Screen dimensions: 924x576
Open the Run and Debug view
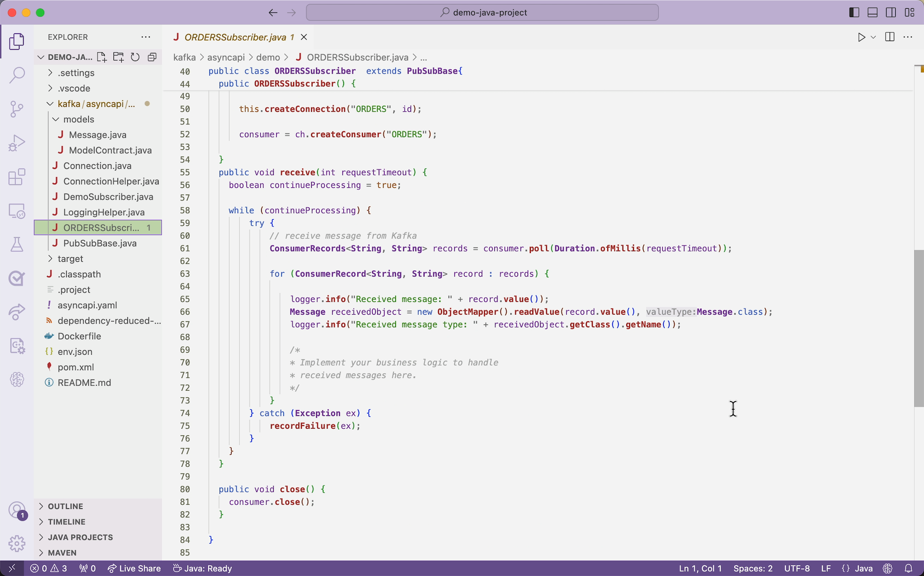tap(17, 143)
